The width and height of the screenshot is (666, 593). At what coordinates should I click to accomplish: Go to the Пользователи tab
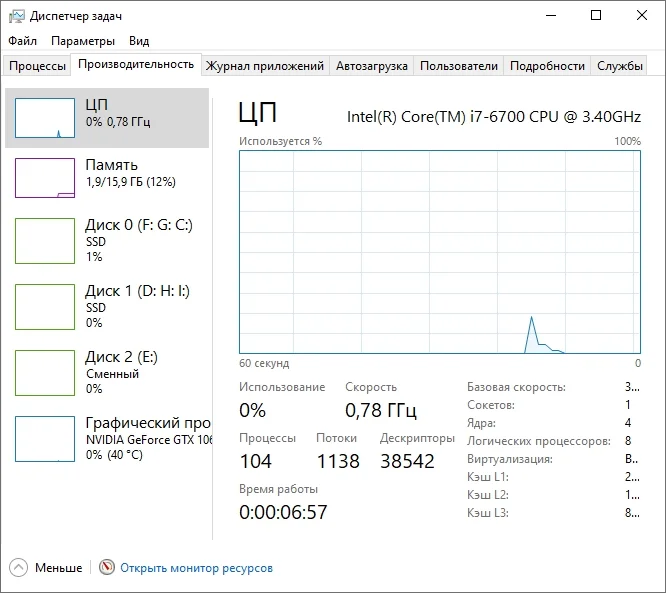click(459, 66)
